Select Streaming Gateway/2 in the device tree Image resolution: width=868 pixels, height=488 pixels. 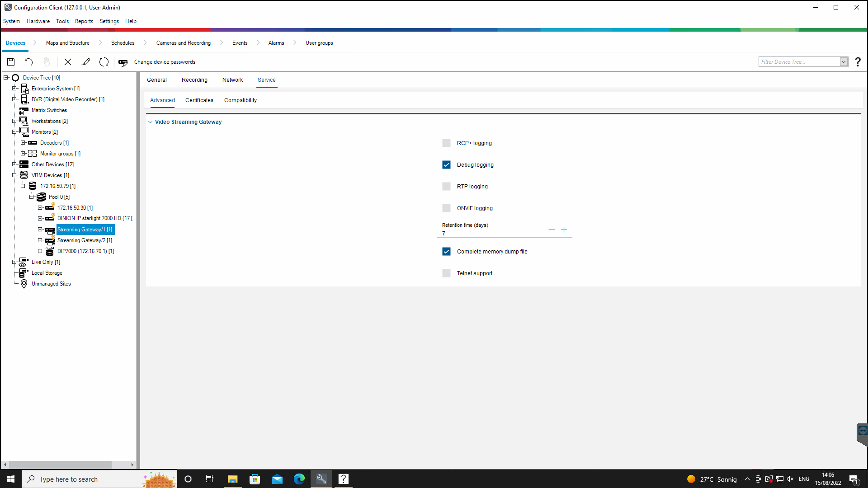click(x=85, y=240)
